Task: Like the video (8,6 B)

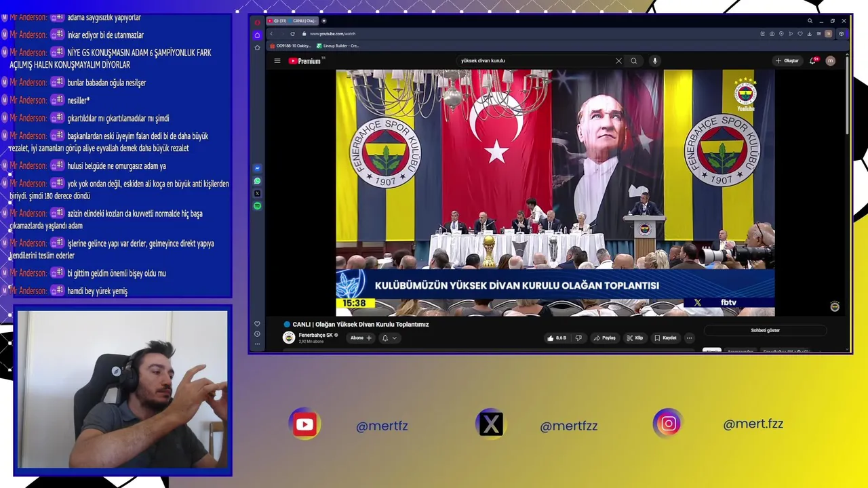Action: coord(557,338)
